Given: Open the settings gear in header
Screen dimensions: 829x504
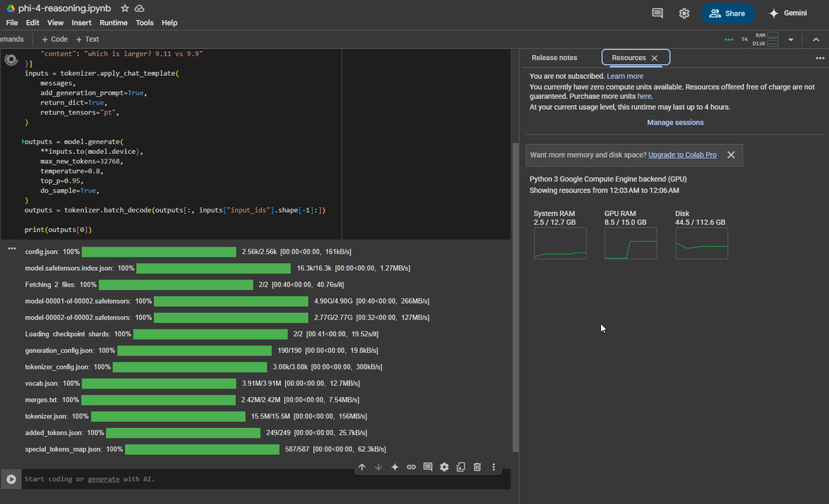Looking at the screenshot, I should pos(685,13).
